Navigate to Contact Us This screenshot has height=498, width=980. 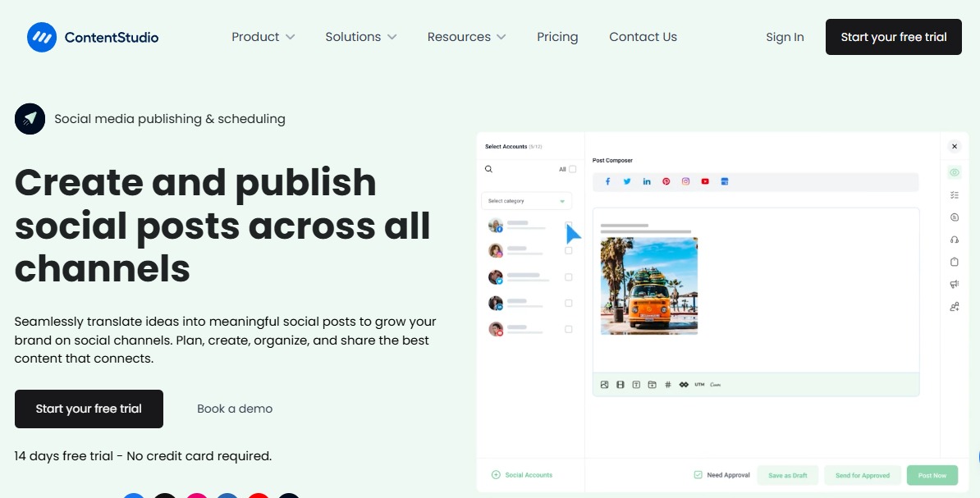[x=643, y=36]
